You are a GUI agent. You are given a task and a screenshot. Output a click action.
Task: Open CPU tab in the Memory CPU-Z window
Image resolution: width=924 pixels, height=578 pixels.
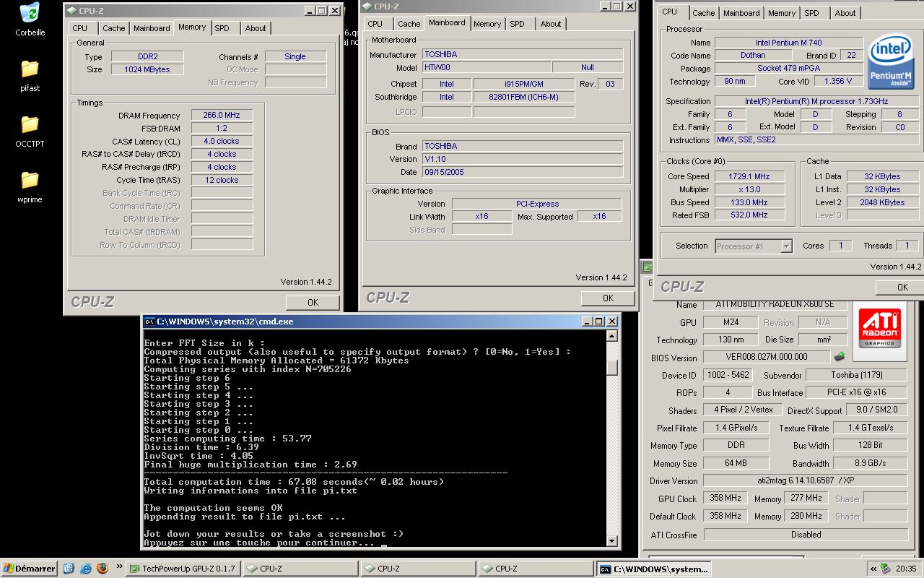[x=80, y=28]
